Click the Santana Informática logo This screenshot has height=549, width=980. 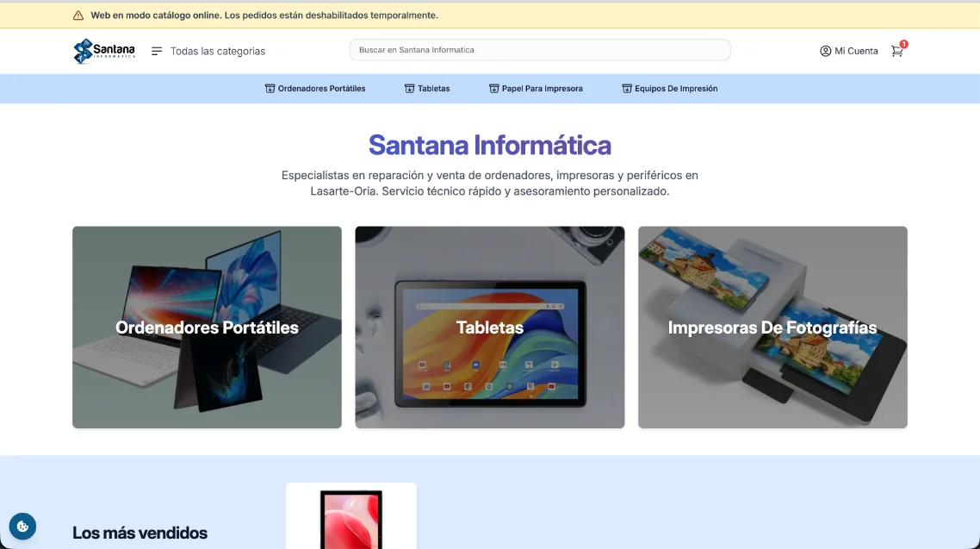tap(103, 51)
